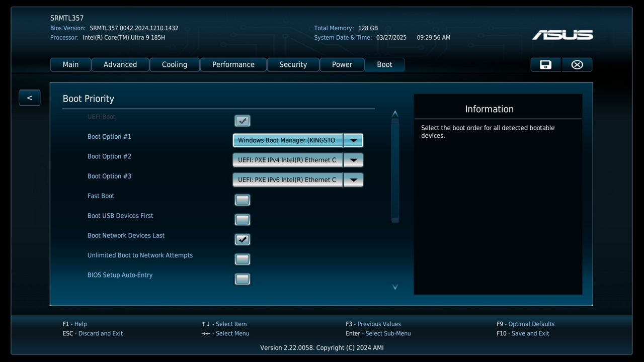Click the system date 03/27/2025
644x362 pixels.
[x=391, y=38]
